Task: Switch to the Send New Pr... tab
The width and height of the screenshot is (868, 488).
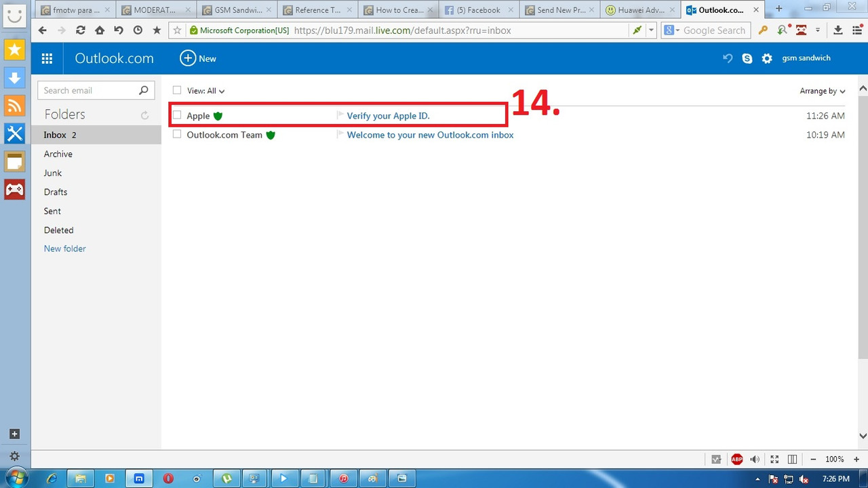Action: [561, 10]
